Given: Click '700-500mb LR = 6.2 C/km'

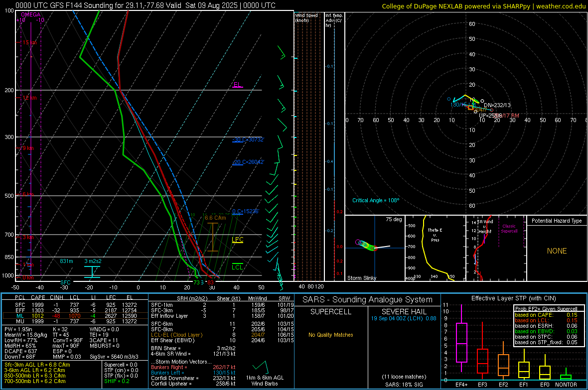Looking at the screenshot, I should point(35,381).
